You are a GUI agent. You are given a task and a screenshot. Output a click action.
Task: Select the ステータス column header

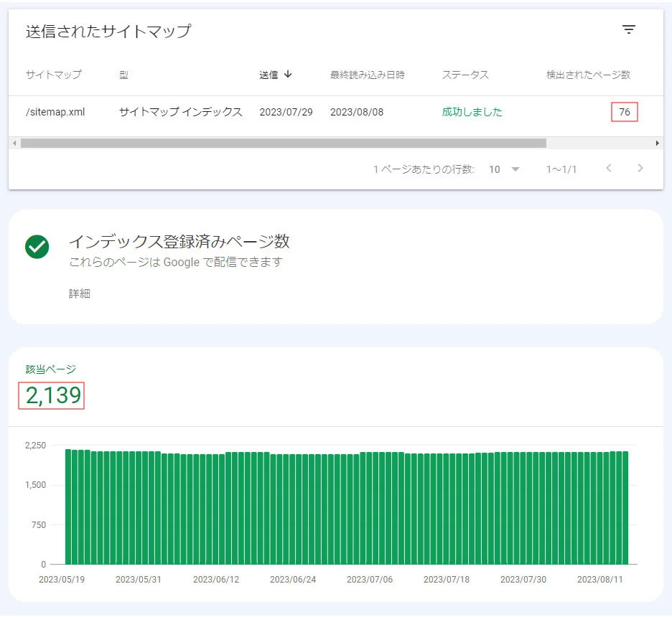coord(464,75)
